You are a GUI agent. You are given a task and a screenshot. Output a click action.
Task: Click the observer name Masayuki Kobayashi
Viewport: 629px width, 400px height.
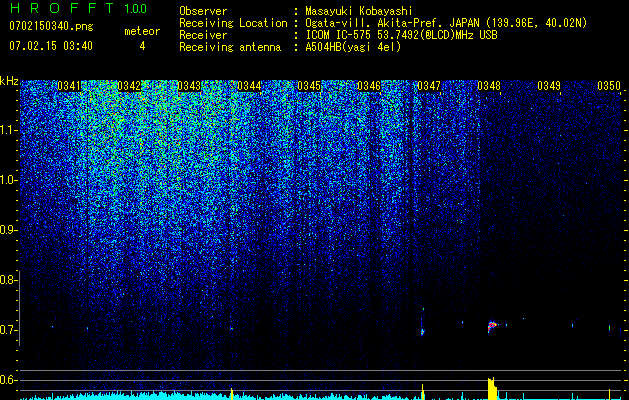[x=359, y=12]
